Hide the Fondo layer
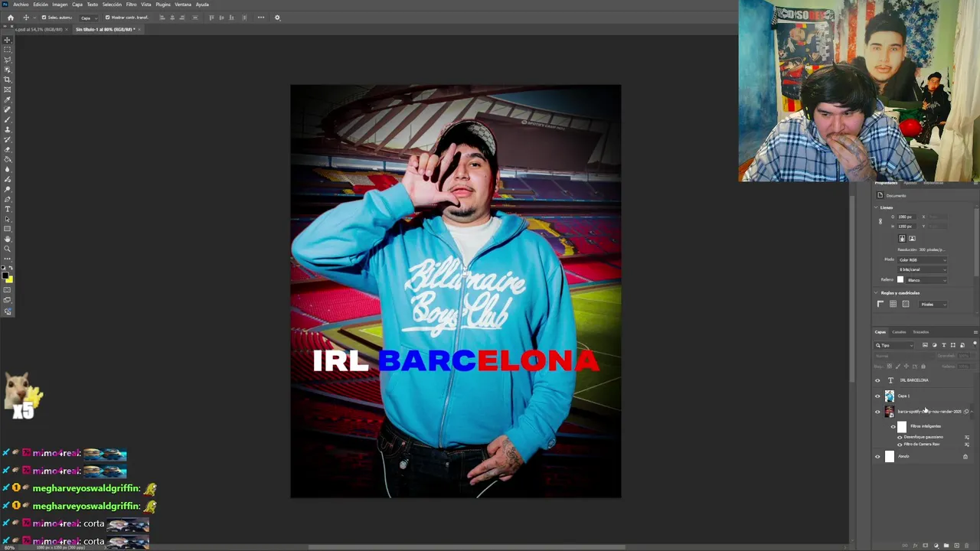The image size is (980, 551). [x=877, y=456]
